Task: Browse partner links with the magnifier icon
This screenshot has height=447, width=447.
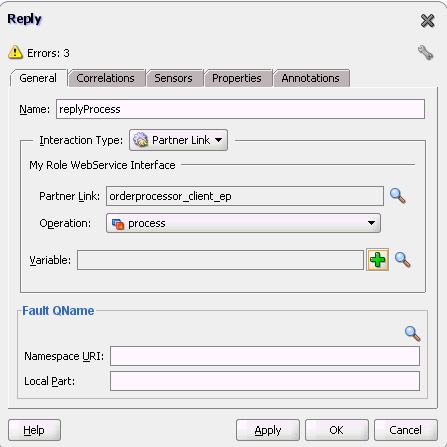Action: click(397, 196)
